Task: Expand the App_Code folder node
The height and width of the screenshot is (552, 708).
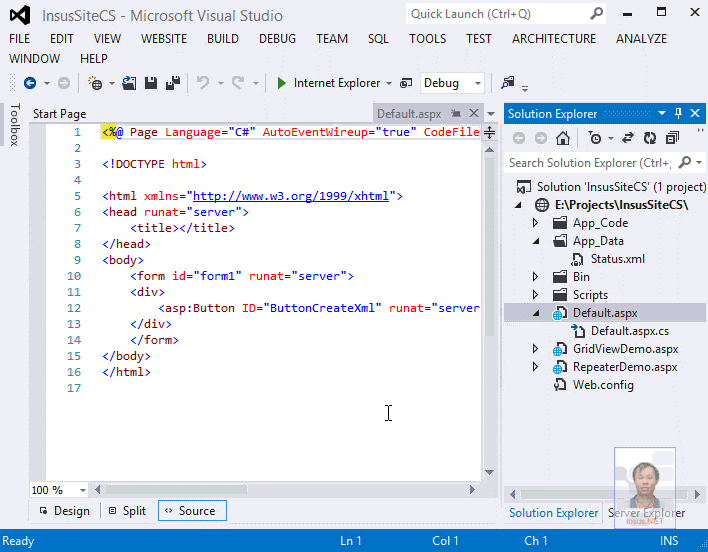Action: pos(536,223)
